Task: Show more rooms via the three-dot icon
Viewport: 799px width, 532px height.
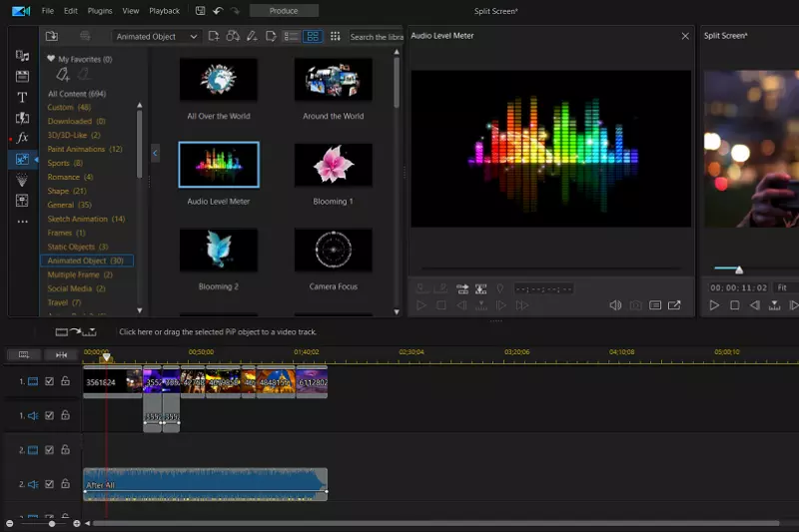Action: coord(22,222)
